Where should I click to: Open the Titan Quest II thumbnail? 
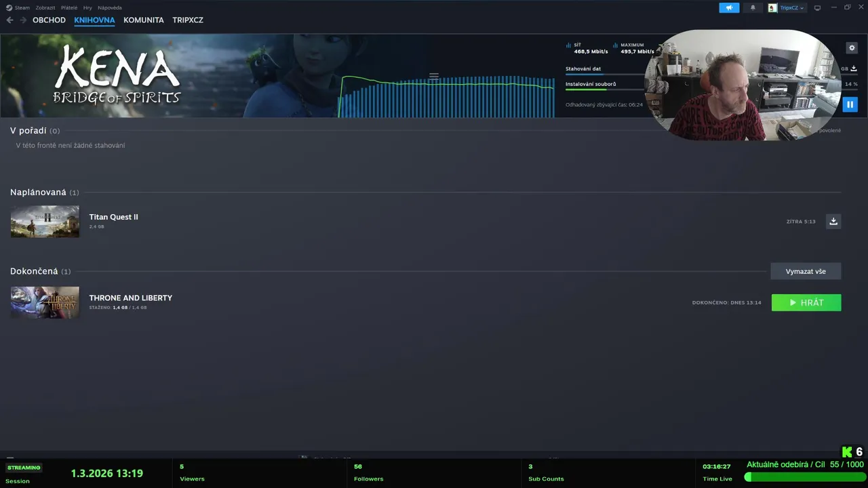(x=45, y=222)
